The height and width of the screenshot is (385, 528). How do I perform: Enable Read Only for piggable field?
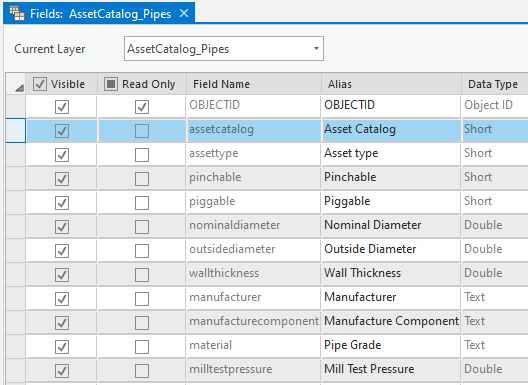[142, 203]
